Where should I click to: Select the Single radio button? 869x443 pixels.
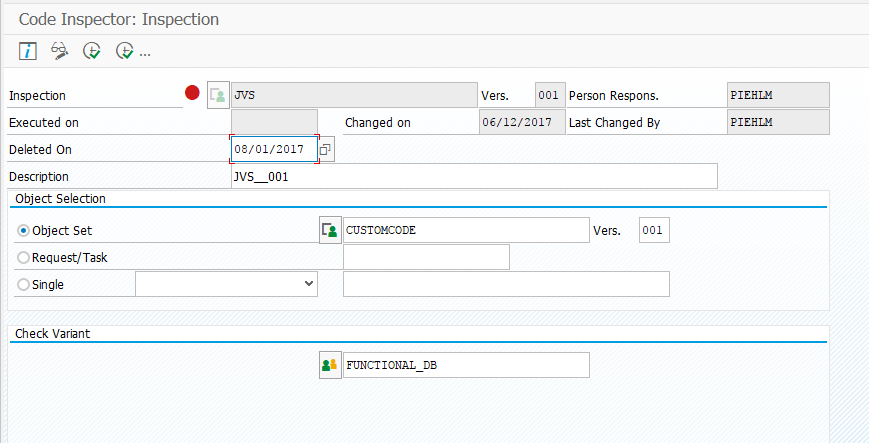click(23, 284)
